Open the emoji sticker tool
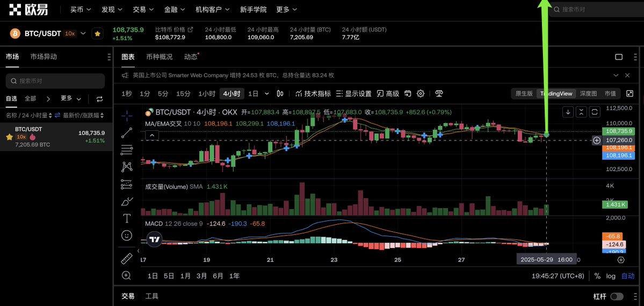The height and width of the screenshot is (306, 644). point(127,235)
